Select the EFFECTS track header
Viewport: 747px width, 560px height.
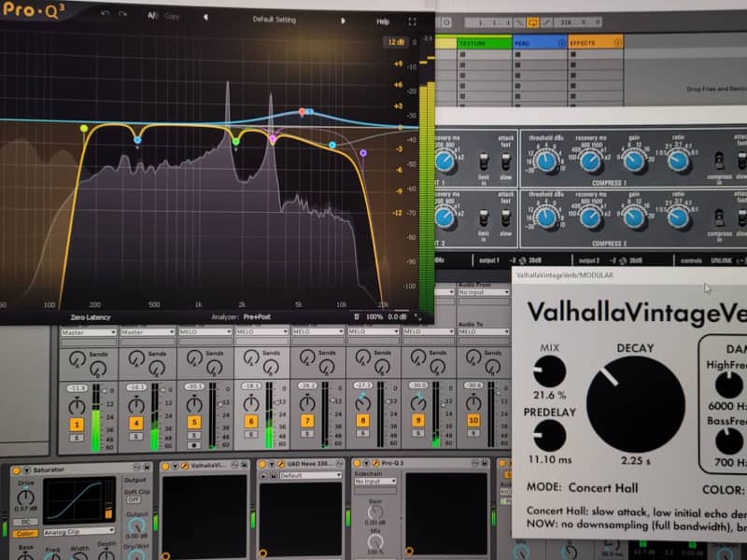click(x=596, y=42)
